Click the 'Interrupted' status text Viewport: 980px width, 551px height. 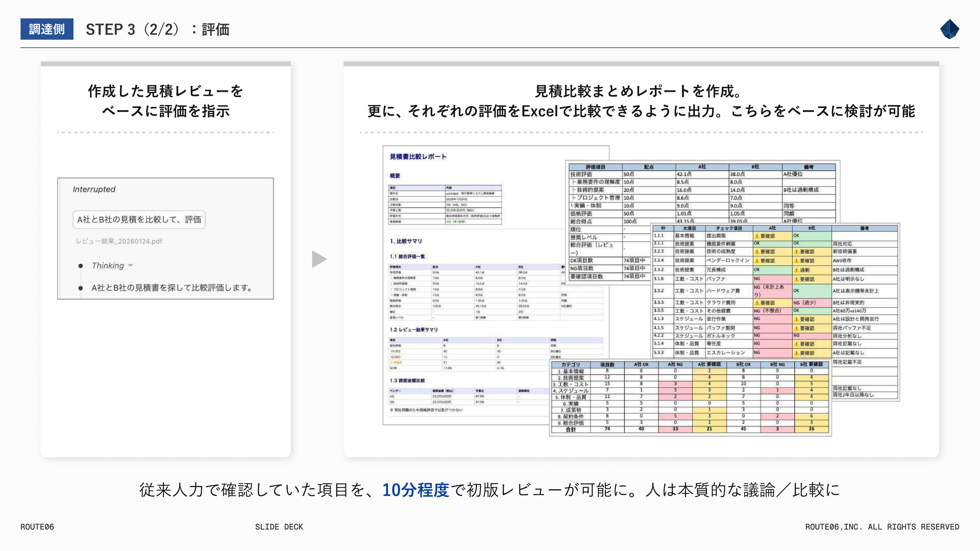click(94, 189)
